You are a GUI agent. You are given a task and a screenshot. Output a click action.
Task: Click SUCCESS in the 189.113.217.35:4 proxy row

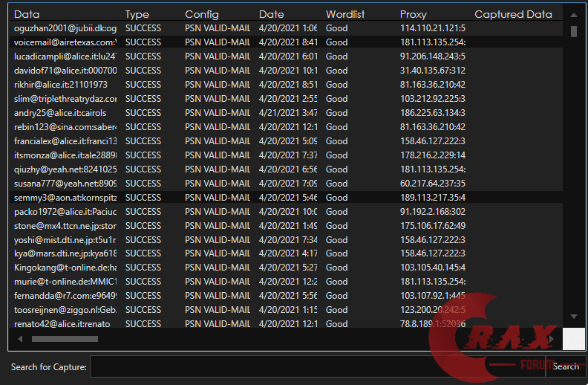click(143, 198)
